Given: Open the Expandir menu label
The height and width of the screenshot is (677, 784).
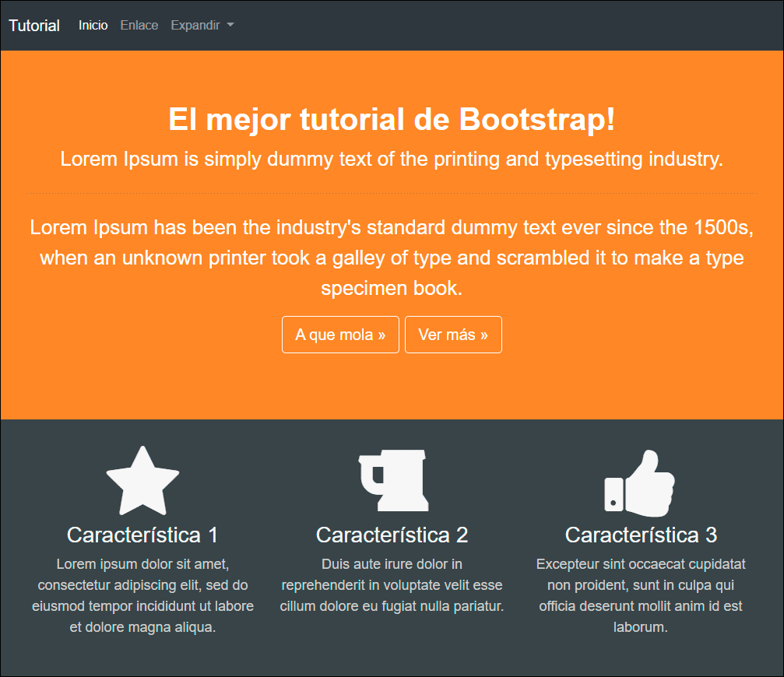Looking at the screenshot, I should [x=195, y=26].
